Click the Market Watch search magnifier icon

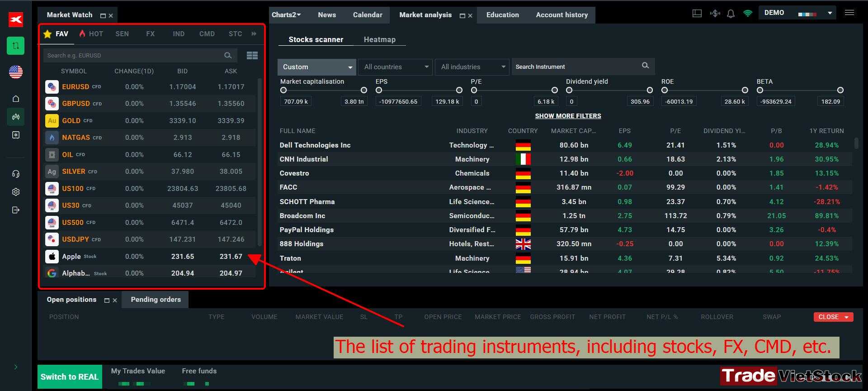228,55
